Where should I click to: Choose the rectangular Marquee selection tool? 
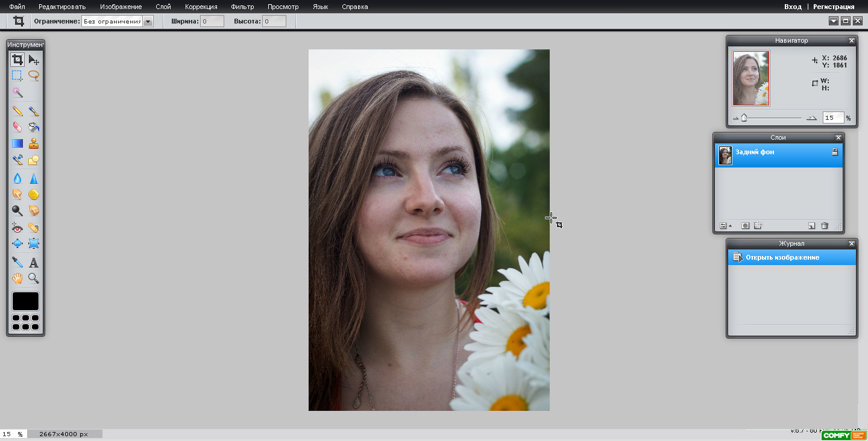pyautogui.click(x=17, y=76)
